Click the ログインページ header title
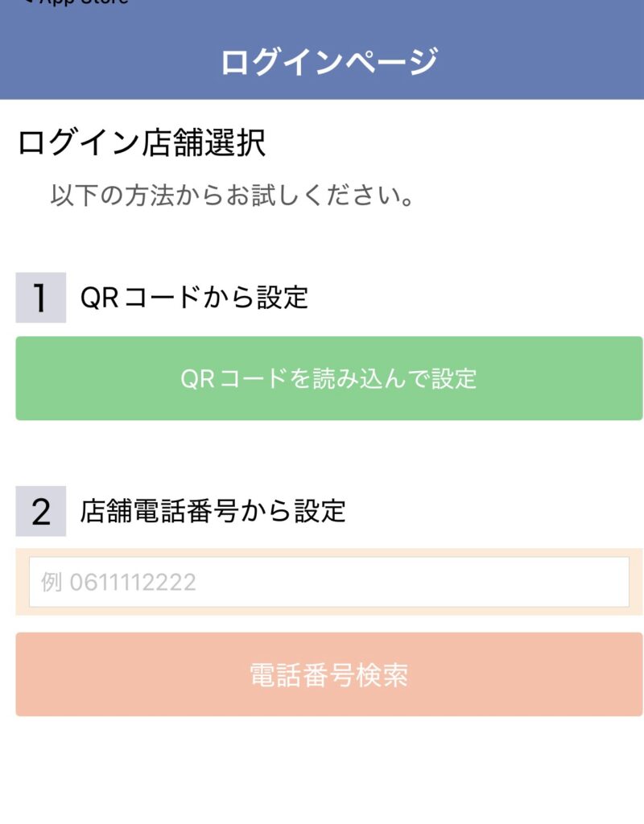The image size is (644, 824). point(328,62)
